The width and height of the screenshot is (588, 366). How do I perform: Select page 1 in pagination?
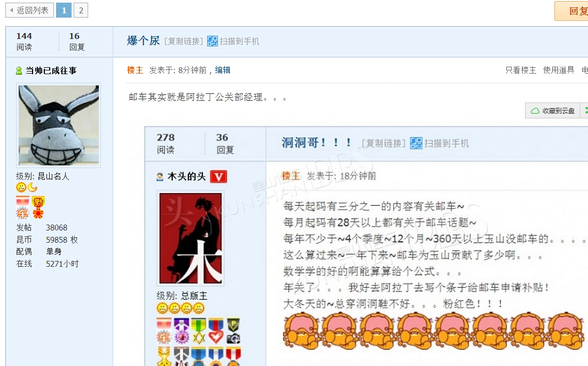(64, 10)
